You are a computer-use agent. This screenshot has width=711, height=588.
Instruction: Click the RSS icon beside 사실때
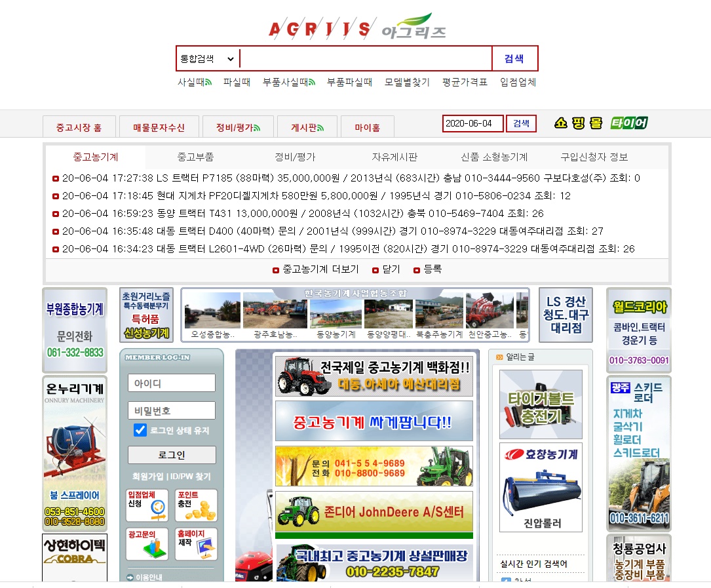pos(208,82)
